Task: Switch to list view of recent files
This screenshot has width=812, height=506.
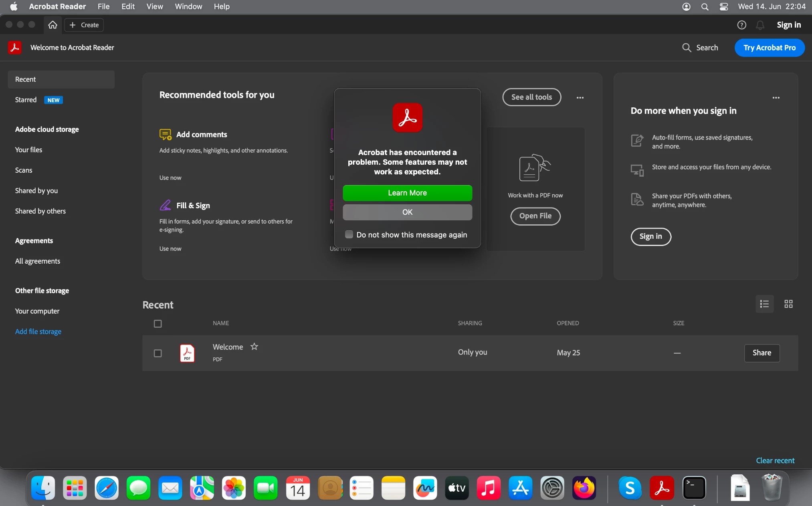Action: (x=764, y=304)
